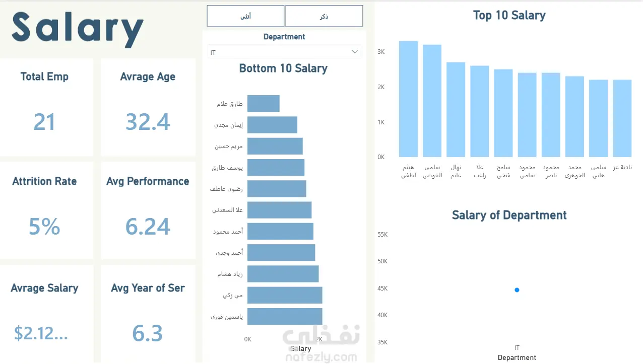Viewport: 643px width, 364px height.
Task: Click the Top 10 Salary chart title
Action: 509,16
